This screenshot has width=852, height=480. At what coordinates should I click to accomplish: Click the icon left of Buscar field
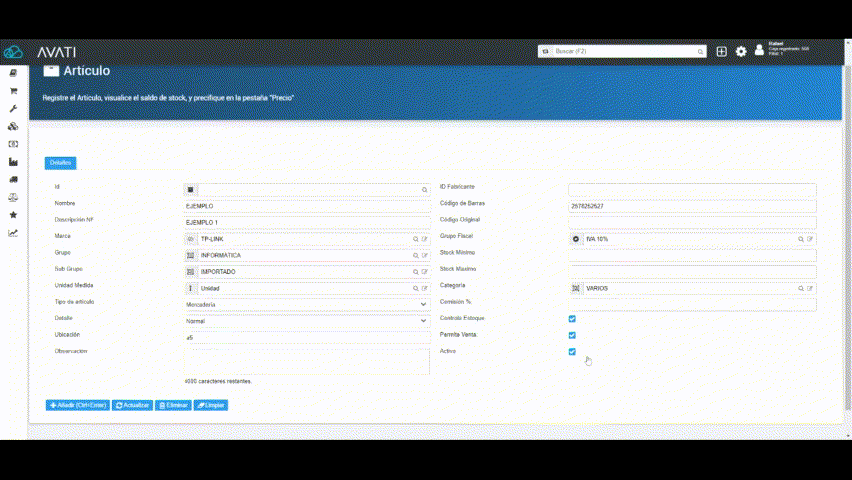[x=545, y=51]
